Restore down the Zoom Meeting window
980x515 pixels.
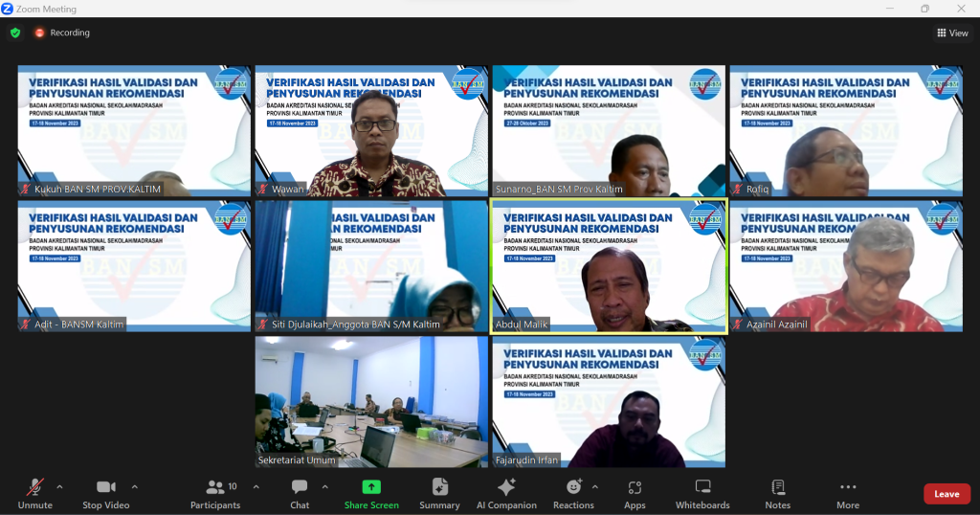[925, 8]
